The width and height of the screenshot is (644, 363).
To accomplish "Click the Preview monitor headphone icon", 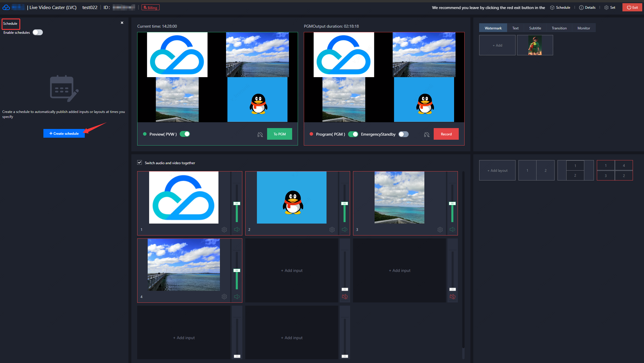I will (x=260, y=134).
